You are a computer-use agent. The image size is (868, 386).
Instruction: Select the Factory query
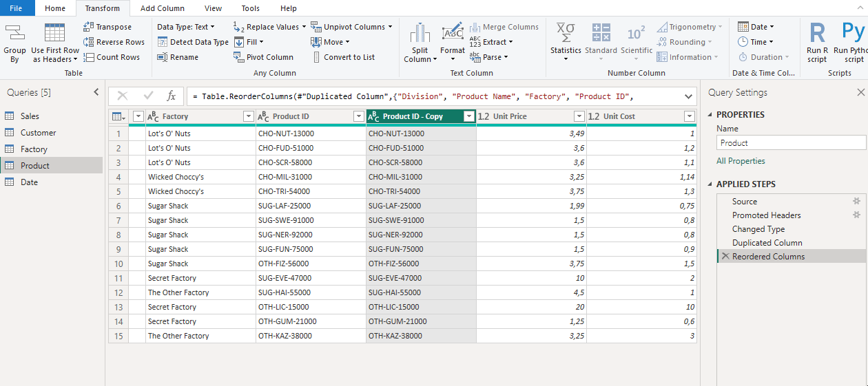tap(52, 149)
